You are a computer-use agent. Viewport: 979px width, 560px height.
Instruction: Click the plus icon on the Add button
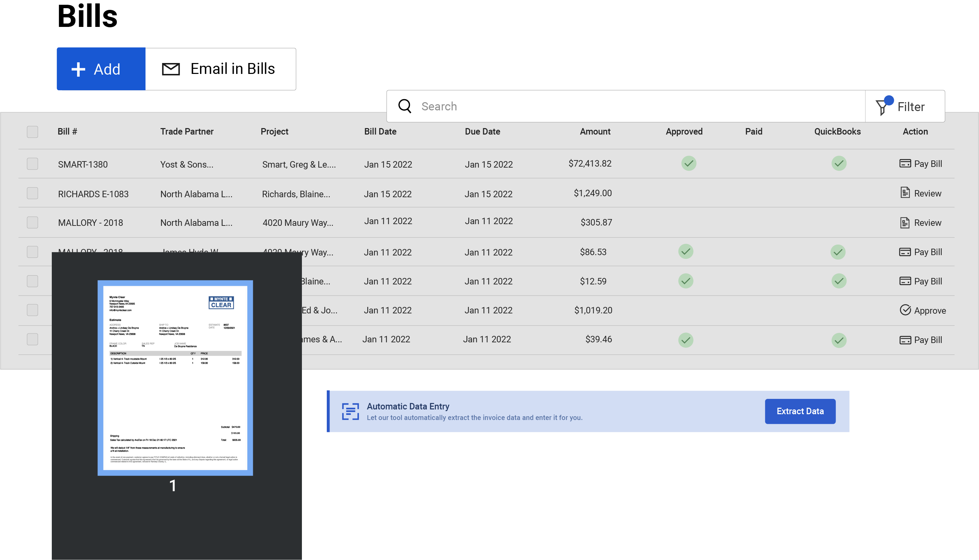tap(78, 69)
